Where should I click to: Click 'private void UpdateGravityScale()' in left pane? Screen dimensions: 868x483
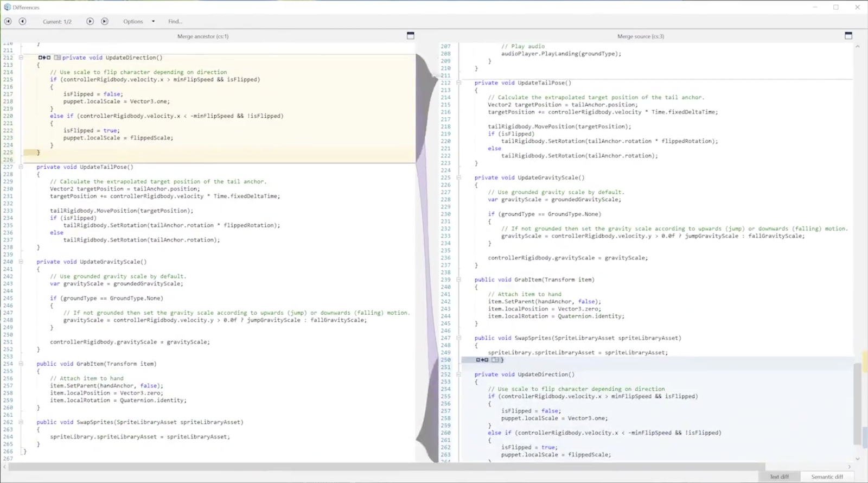pyautogui.click(x=91, y=262)
